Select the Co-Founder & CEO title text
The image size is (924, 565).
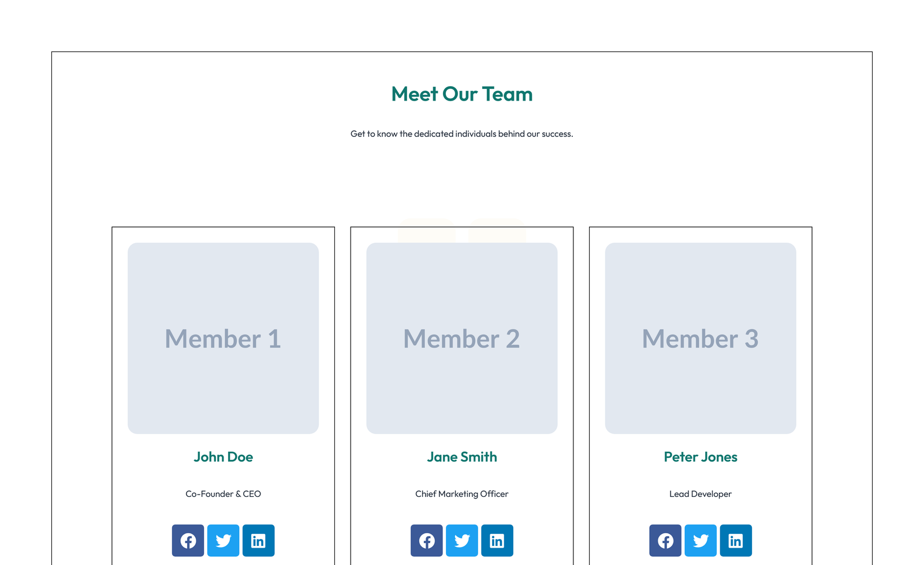[223, 494]
